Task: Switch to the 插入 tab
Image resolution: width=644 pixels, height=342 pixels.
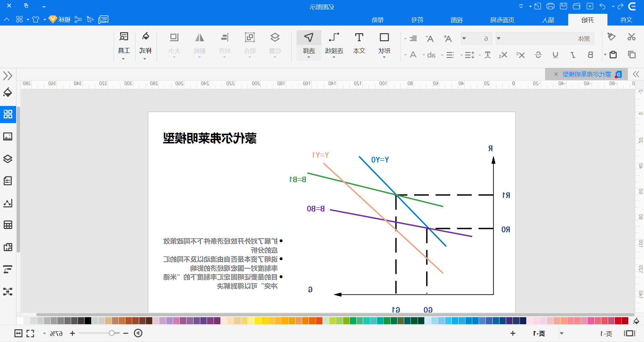Action: tap(548, 20)
